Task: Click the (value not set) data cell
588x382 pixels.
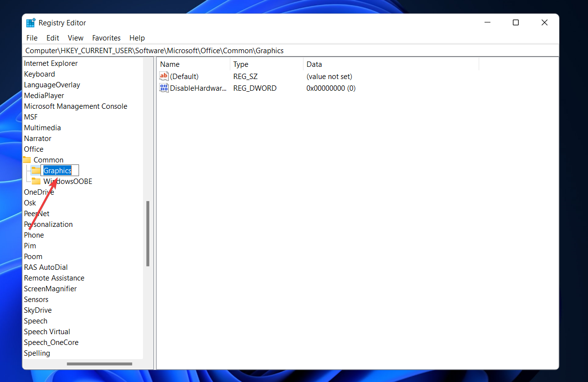Action: (x=329, y=77)
